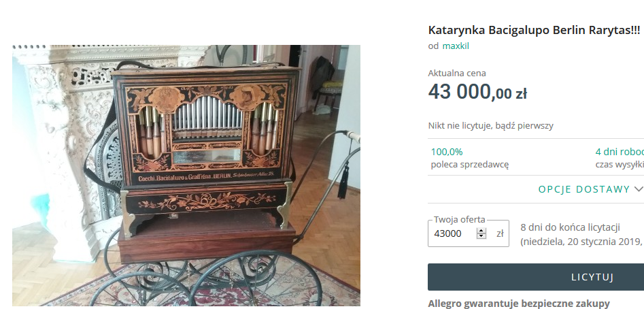This screenshot has height=309, width=644.
Task: Open seller profile maxkil
Action: pyautogui.click(x=456, y=46)
